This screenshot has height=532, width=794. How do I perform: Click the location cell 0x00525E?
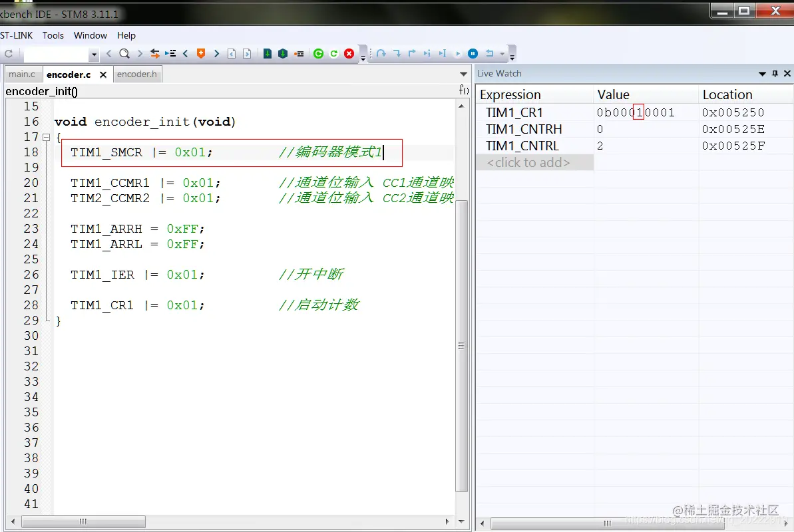[733, 129]
